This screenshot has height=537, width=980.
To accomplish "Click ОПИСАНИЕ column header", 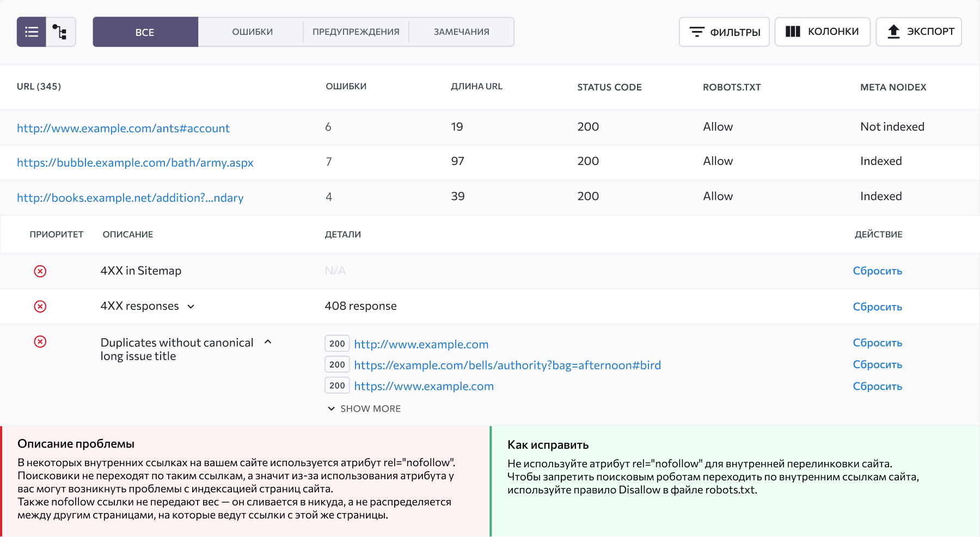I will pyautogui.click(x=128, y=234).
